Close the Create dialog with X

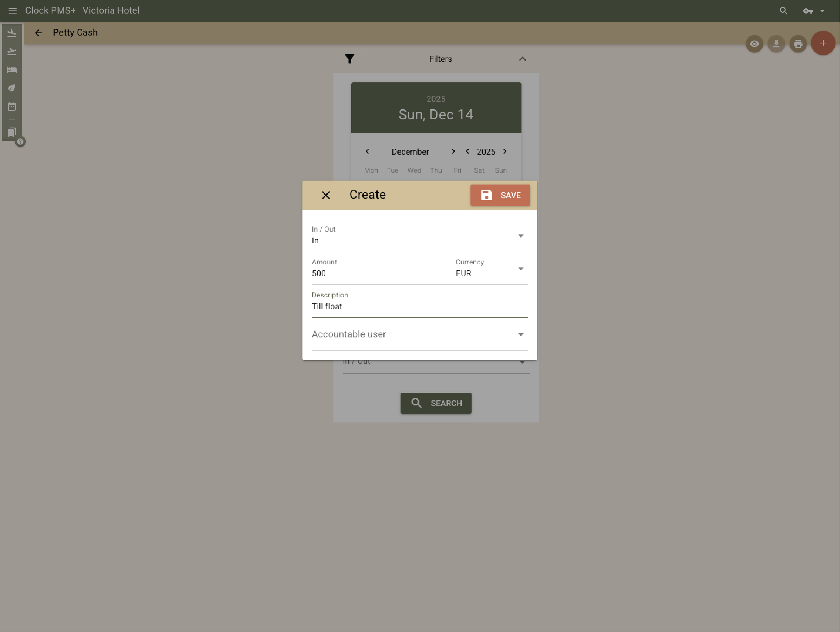(x=326, y=195)
